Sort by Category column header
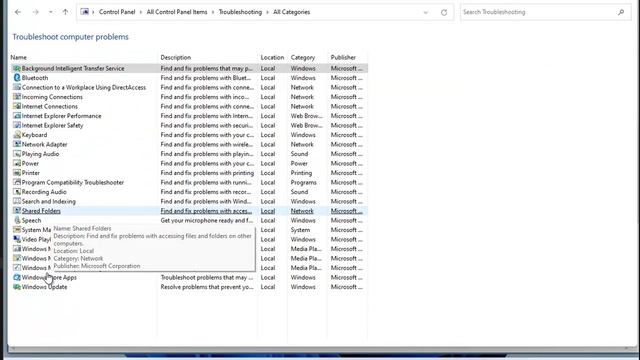640x360 pixels. tap(302, 58)
